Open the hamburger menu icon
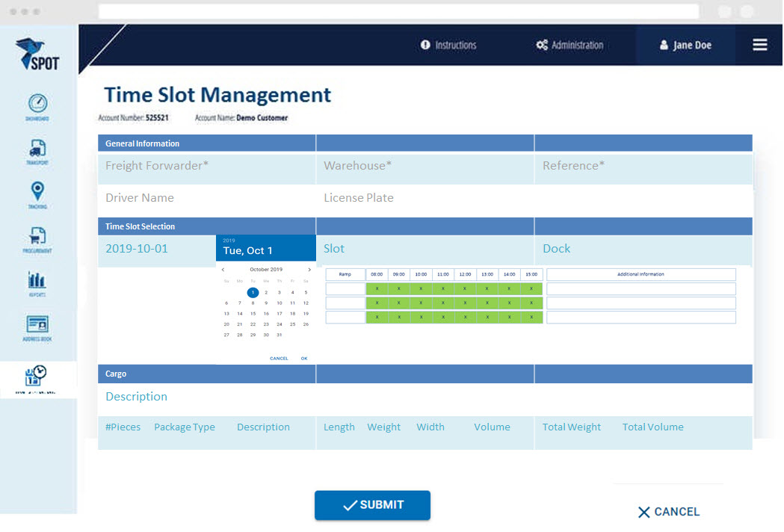Screen dimensions: 784x532 tap(759, 45)
